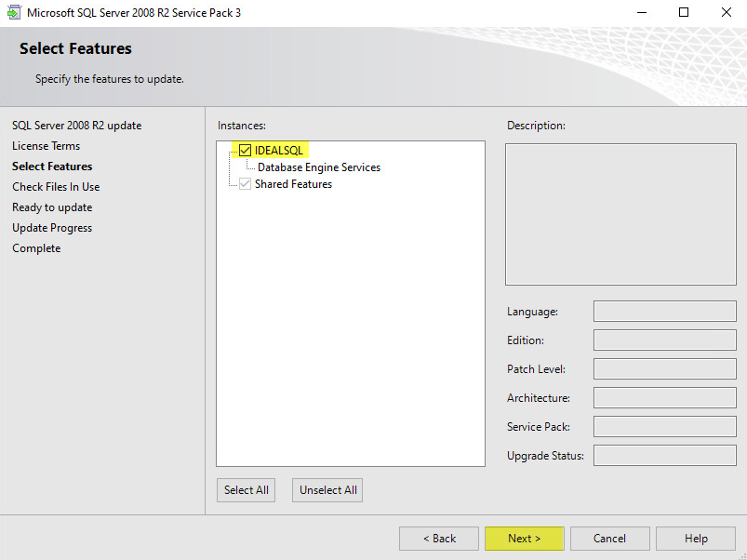Click the Patch Level field
Viewport: 747px width, 560px height.
pos(664,369)
